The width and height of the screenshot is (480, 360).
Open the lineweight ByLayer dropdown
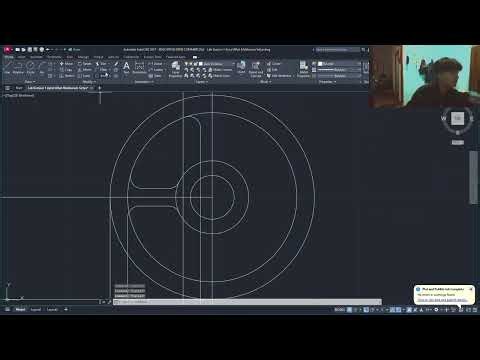(x=339, y=70)
